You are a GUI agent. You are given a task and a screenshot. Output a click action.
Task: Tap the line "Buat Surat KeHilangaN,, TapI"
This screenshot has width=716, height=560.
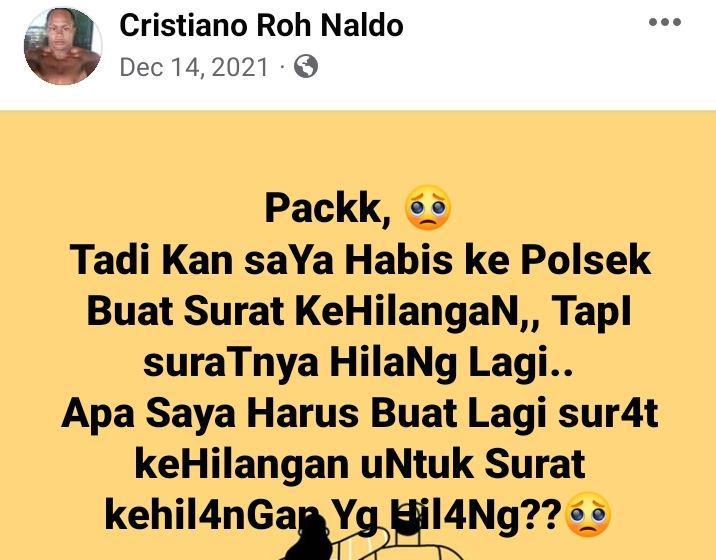tap(359, 311)
